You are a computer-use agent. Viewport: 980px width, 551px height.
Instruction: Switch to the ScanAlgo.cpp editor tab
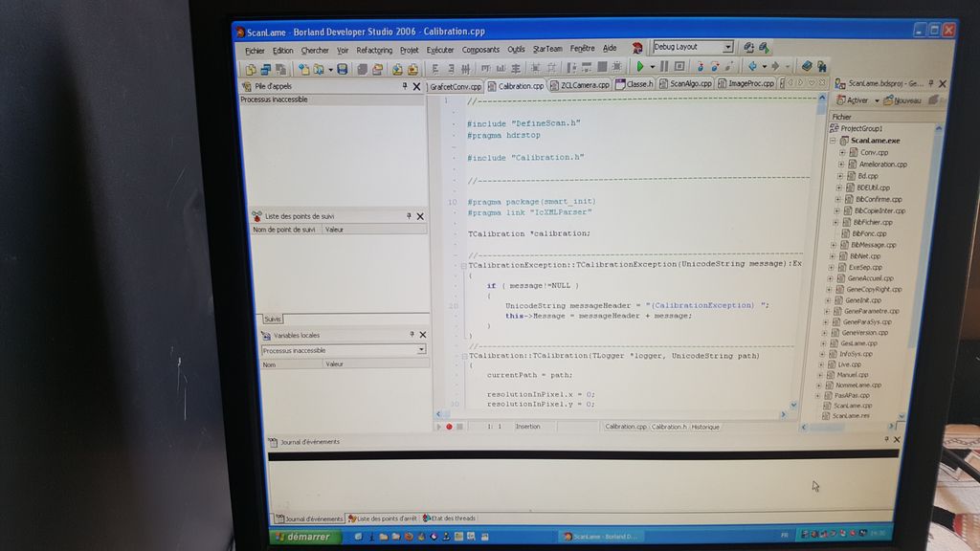click(x=685, y=84)
